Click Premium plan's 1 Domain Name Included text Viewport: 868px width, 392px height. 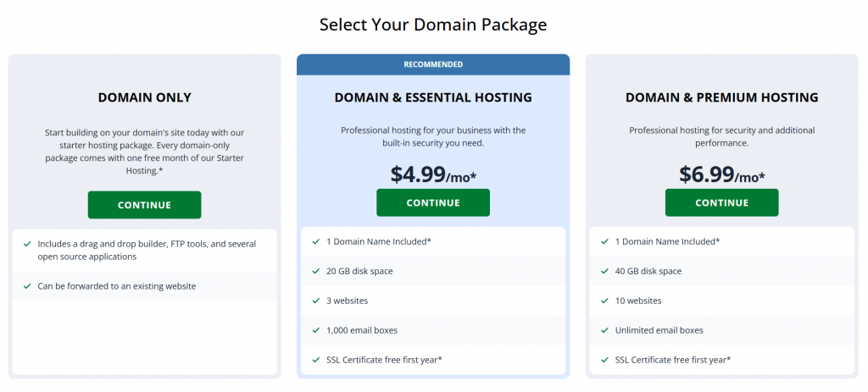pyautogui.click(x=667, y=241)
